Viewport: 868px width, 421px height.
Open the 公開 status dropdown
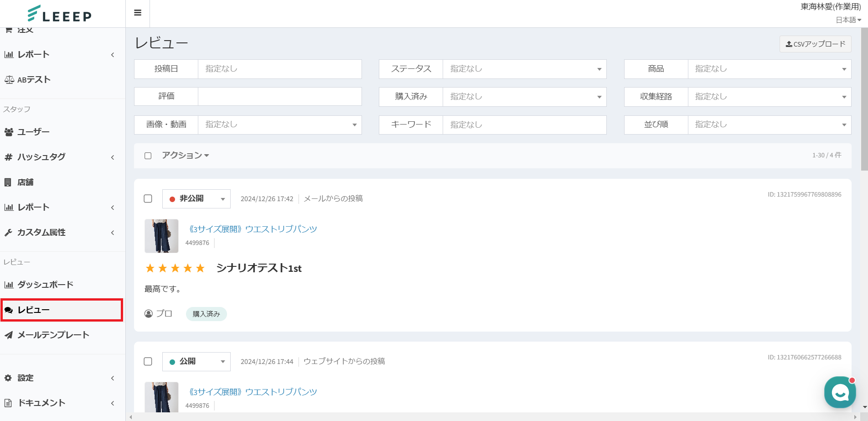coord(196,362)
